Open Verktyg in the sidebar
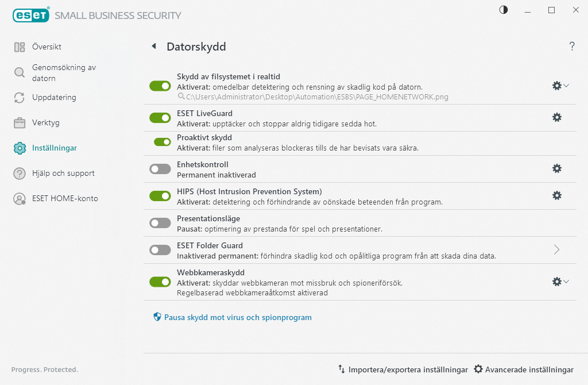This screenshot has height=385, width=588. pyautogui.click(x=45, y=123)
